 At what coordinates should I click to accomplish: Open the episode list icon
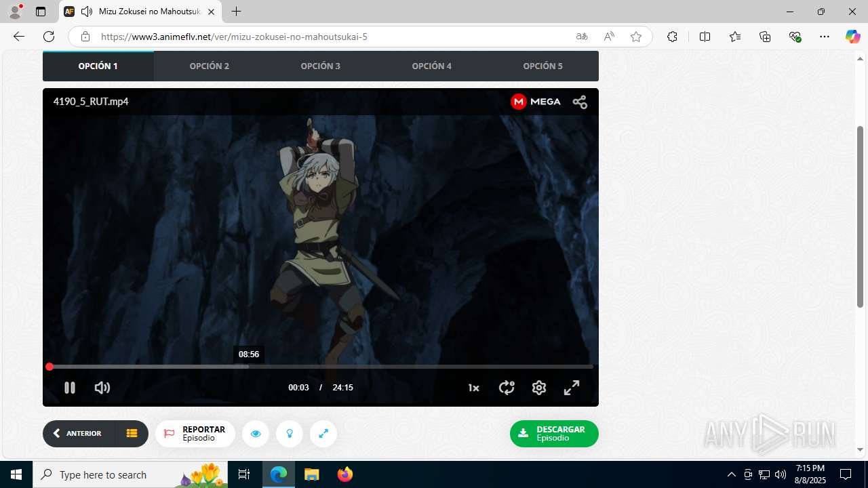coord(132,434)
